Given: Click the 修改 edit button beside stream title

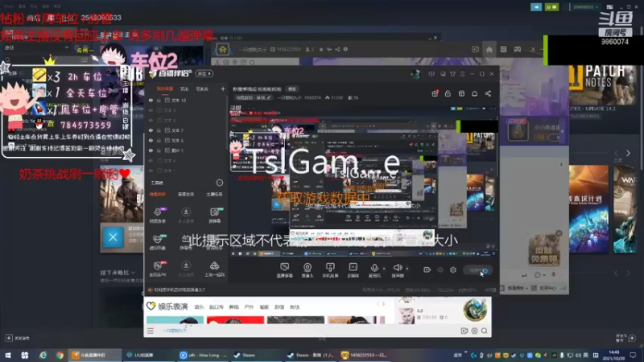Looking at the screenshot, I should tap(292, 88).
